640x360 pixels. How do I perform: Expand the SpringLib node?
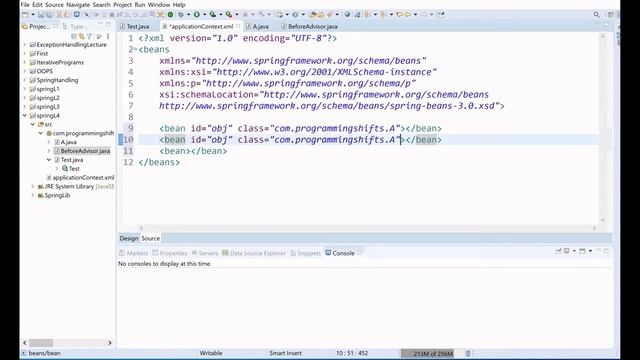(33, 195)
